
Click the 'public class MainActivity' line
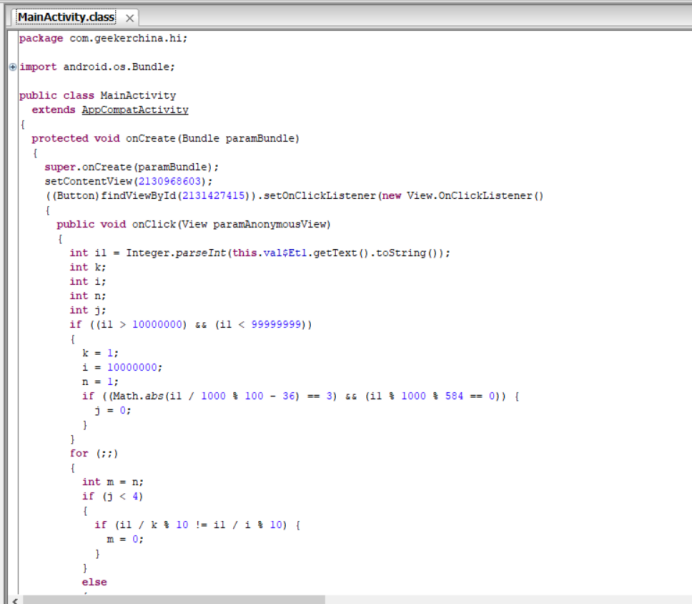[x=98, y=95]
